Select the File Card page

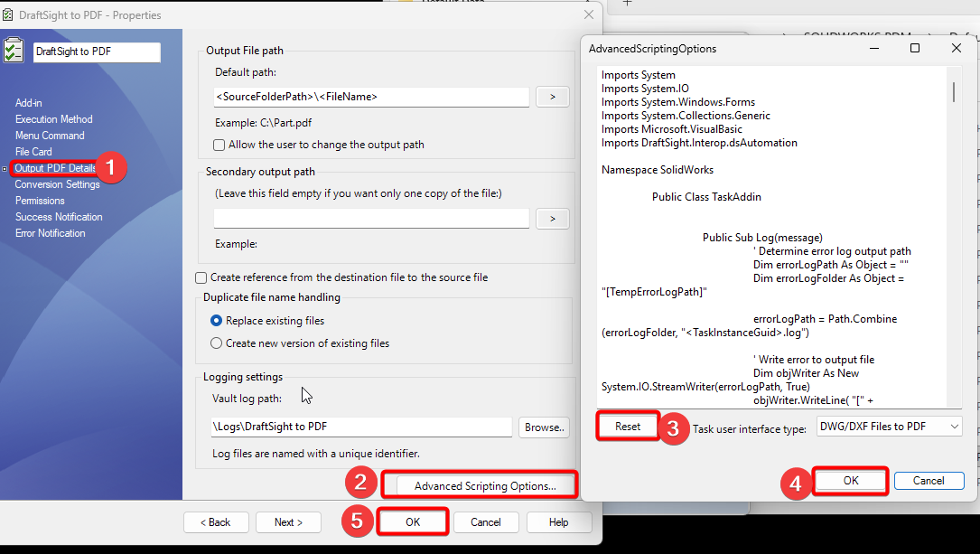click(x=33, y=151)
